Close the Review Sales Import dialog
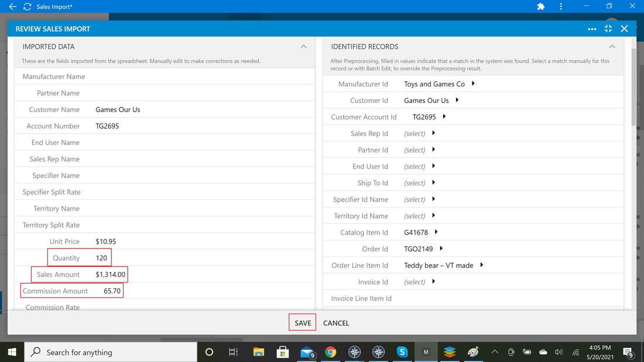644x362 pixels. click(624, 29)
